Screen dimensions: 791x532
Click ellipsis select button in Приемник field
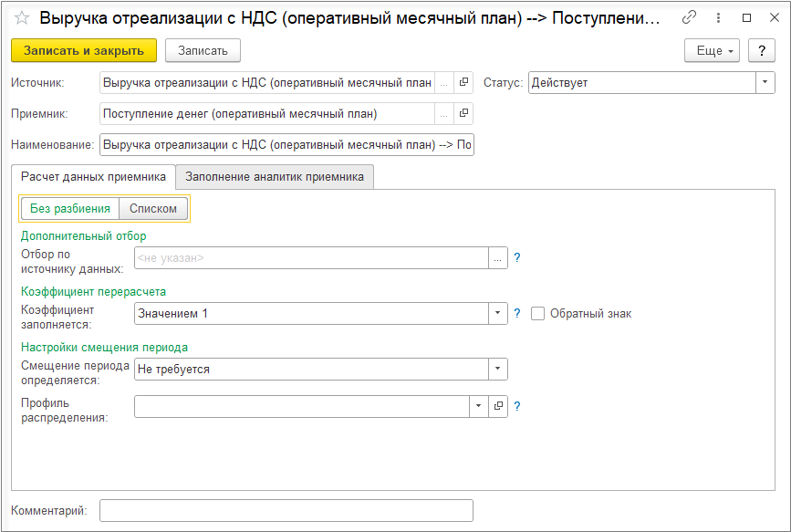tap(443, 114)
